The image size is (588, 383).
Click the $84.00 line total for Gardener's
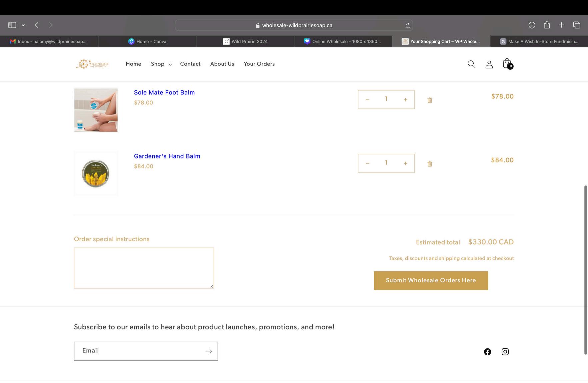point(502,160)
